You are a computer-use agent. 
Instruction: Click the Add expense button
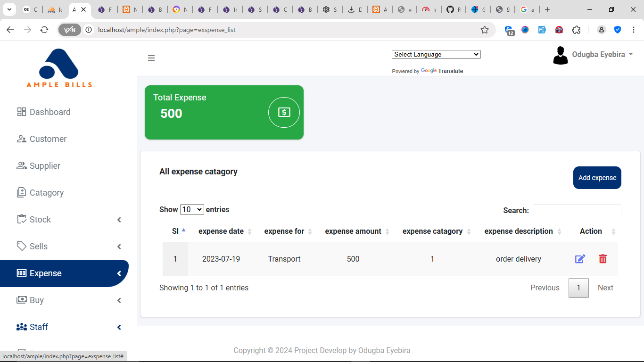point(597,178)
